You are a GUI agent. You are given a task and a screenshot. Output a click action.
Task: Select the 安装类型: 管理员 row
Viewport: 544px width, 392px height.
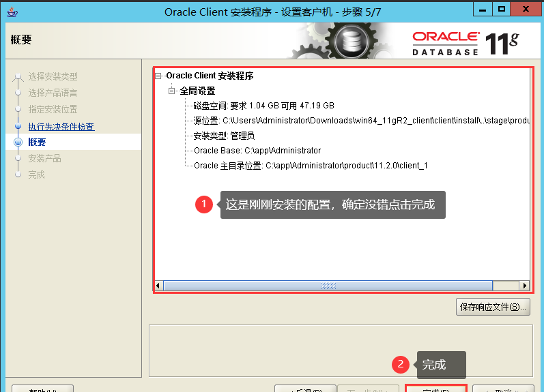point(224,136)
